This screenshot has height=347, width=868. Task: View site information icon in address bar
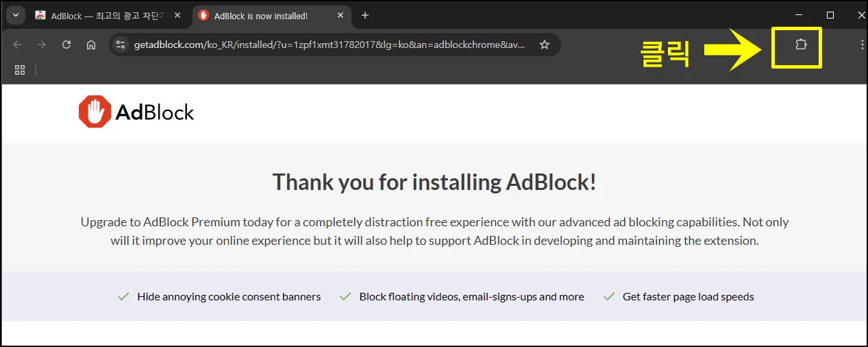pos(121,45)
